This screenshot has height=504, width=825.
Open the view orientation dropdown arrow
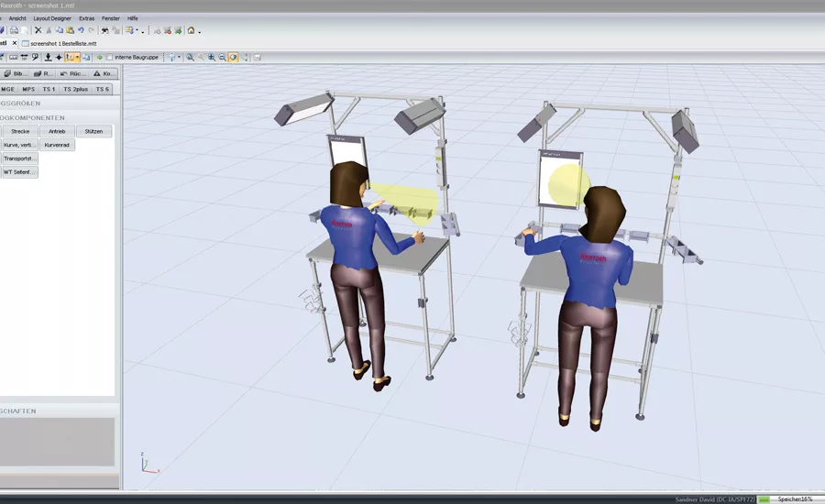(179, 57)
